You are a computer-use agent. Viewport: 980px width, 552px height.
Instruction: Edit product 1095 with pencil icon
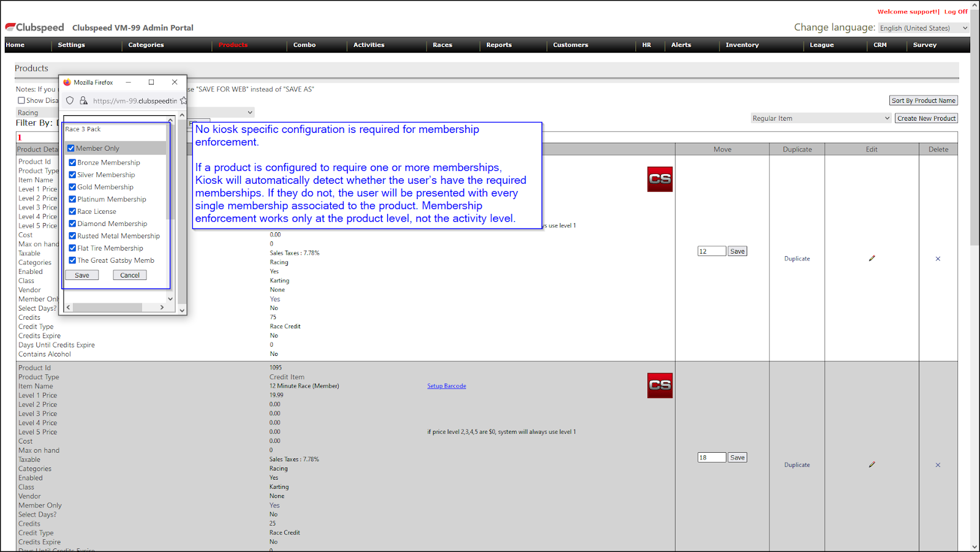point(872,465)
